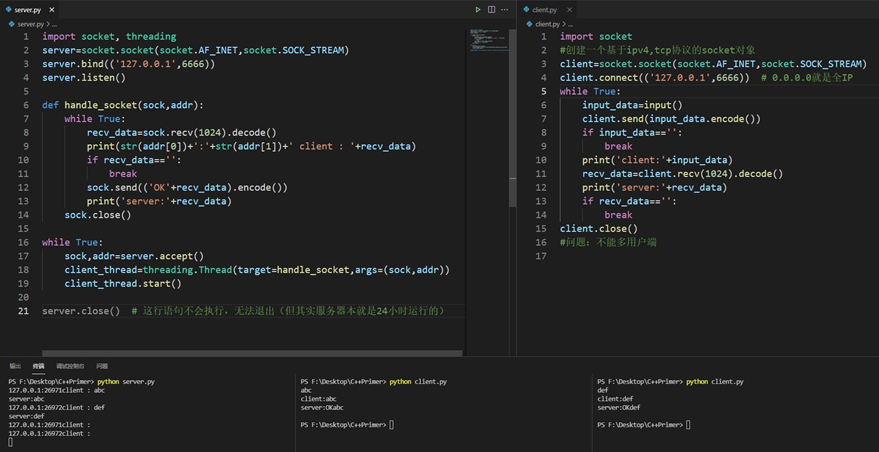Click terminal output '127.0.0.1:26971client : abc'
The width and height of the screenshot is (879, 452).
[x=57, y=390]
